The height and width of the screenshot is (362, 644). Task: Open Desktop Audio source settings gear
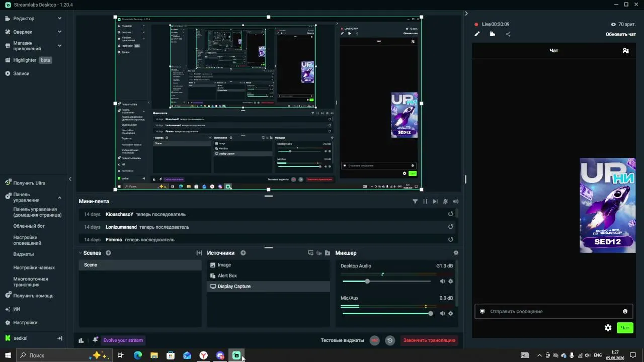[450, 282]
